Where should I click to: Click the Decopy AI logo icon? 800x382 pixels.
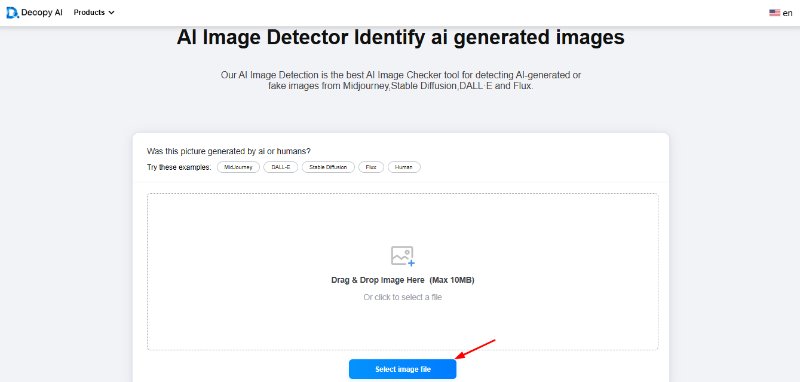click(12, 13)
